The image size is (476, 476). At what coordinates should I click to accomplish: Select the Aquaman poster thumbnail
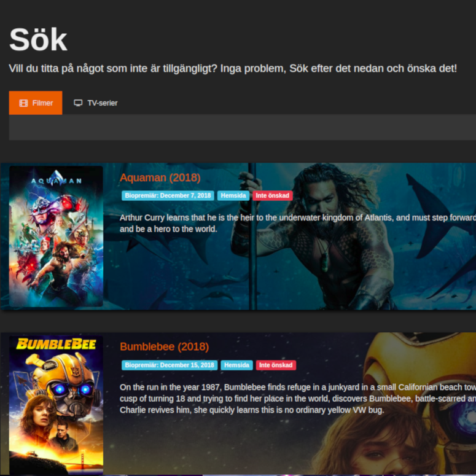click(56, 236)
